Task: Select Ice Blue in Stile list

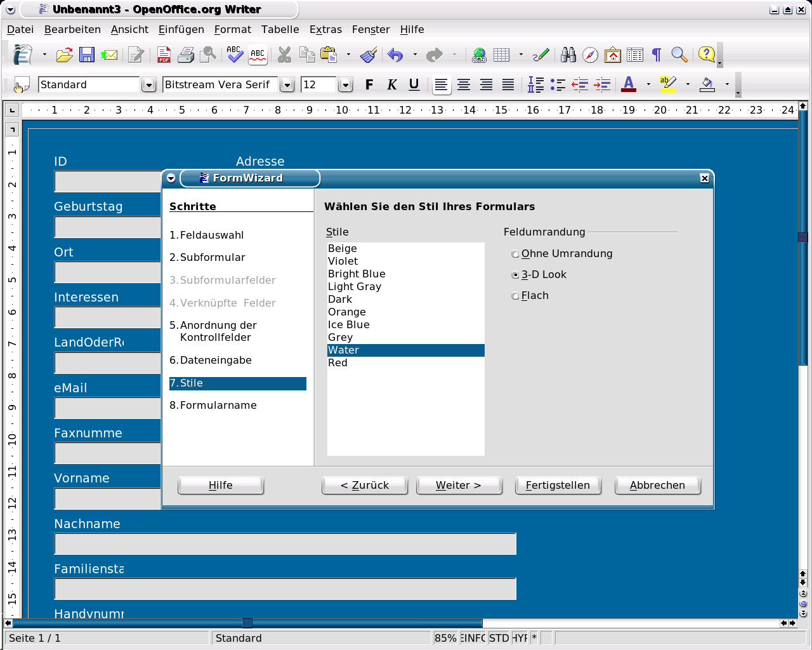Action: [x=348, y=324]
